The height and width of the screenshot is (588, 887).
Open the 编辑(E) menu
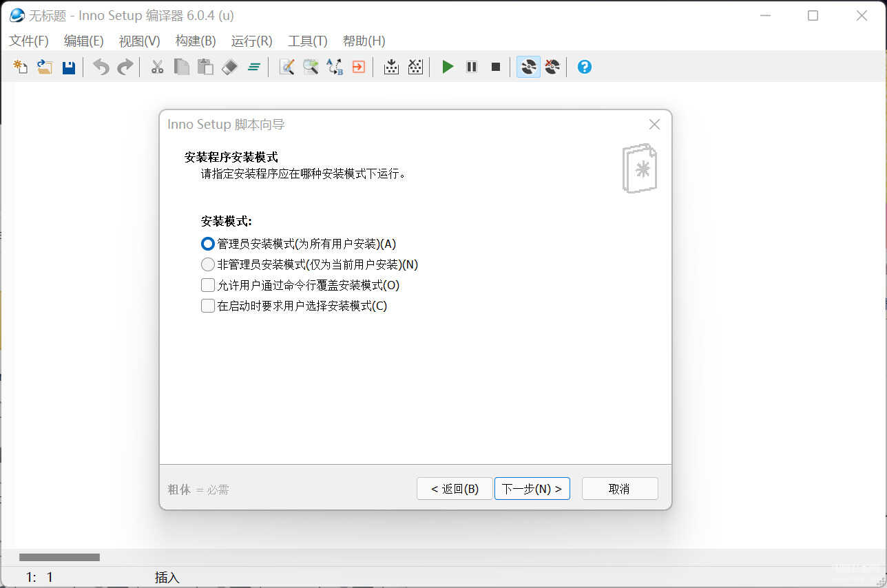[84, 41]
